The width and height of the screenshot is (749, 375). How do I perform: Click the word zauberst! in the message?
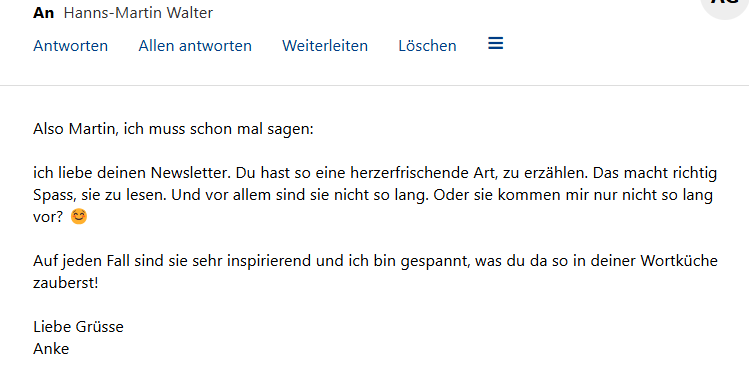pyautogui.click(x=65, y=283)
